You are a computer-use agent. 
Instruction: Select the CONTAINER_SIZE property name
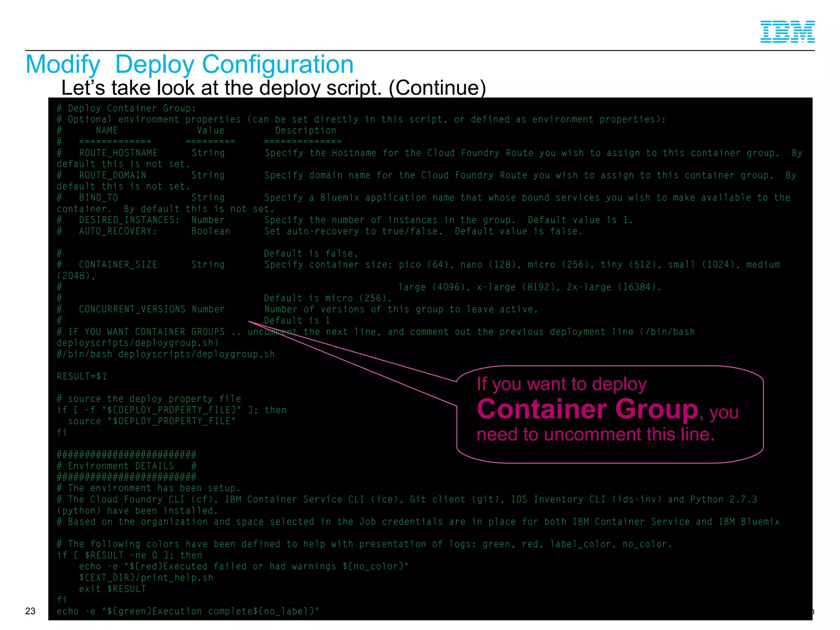point(118,265)
